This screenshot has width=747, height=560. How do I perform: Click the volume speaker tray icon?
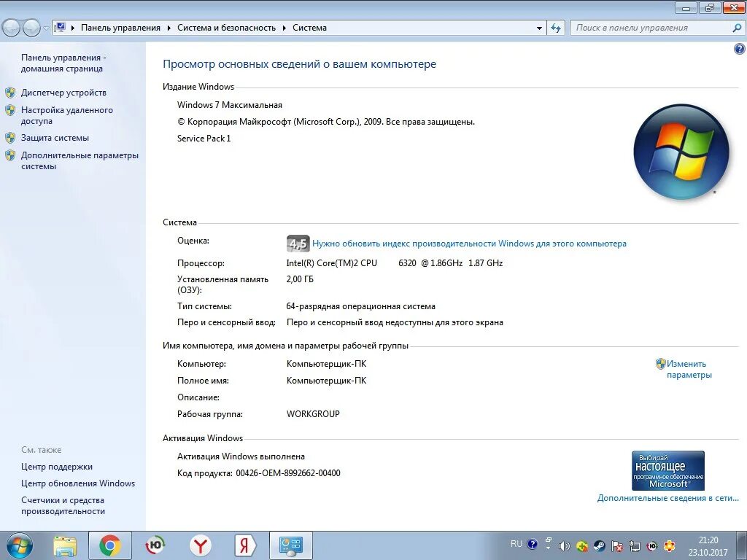pyautogui.click(x=565, y=545)
